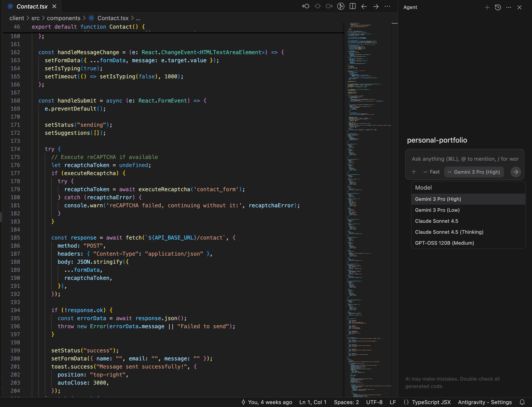Expand the components breadcrumb dropdown
This screenshot has width=532, height=407.
click(64, 18)
